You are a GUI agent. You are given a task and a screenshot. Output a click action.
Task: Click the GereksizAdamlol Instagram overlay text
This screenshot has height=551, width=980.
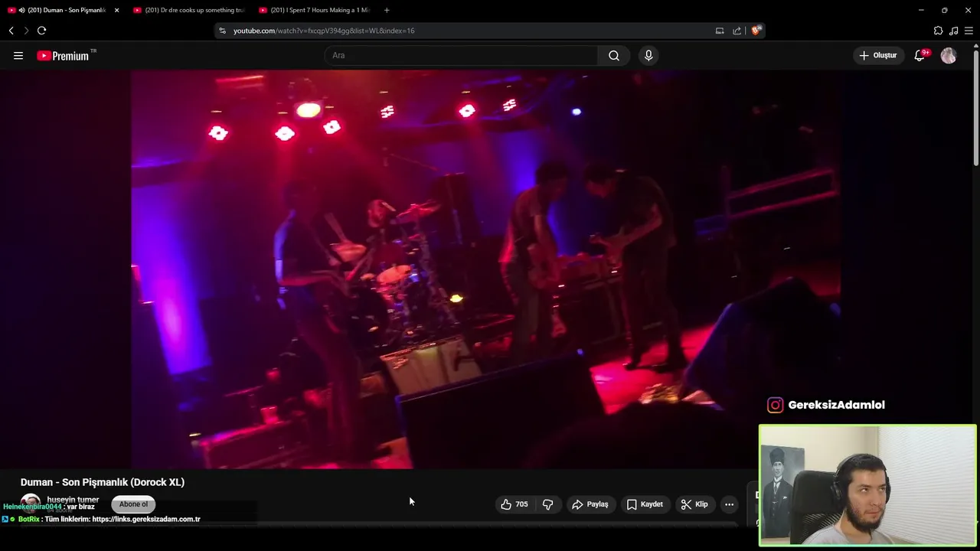(836, 405)
